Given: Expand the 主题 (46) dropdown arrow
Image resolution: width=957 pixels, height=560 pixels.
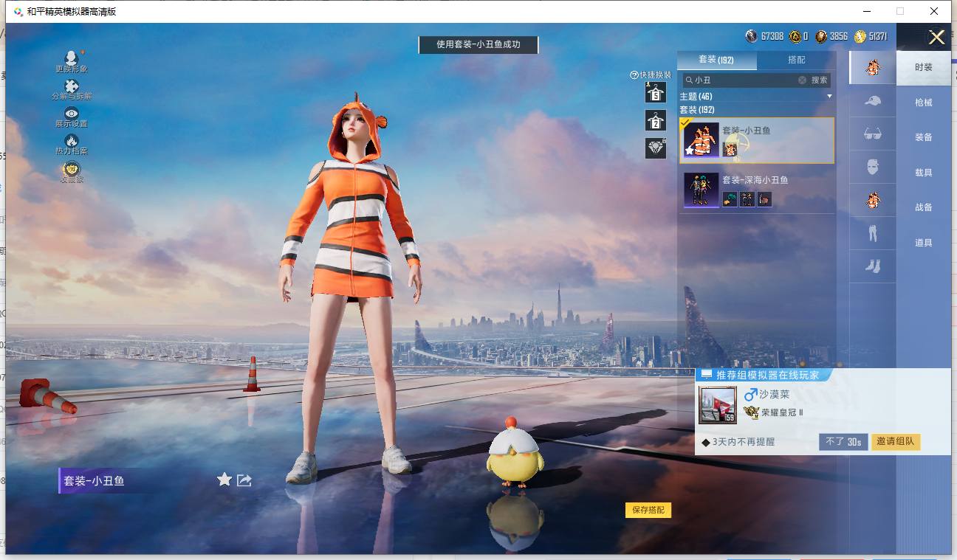Looking at the screenshot, I should (x=829, y=97).
